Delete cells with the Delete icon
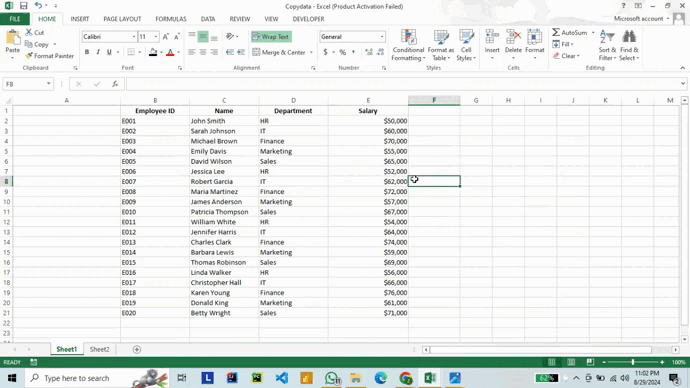The image size is (690, 388). pos(513,37)
